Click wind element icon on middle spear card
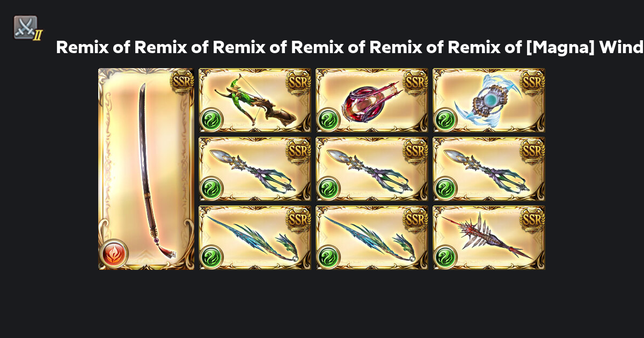This screenshot has width=644, height=338. pyautogui.click(x=328, y=188)
